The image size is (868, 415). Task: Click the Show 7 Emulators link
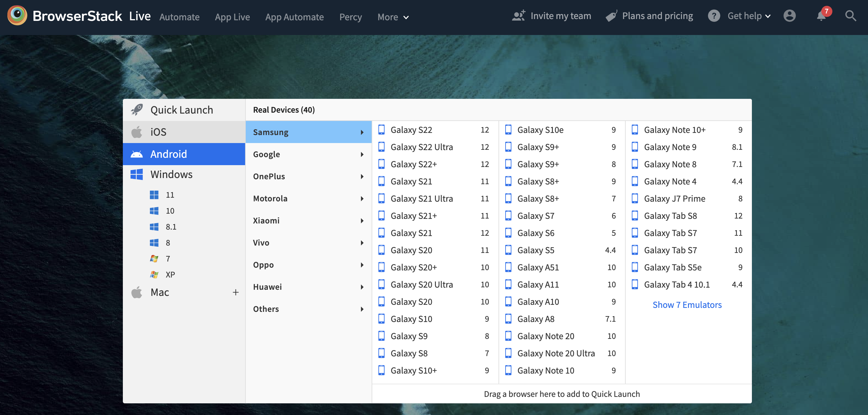[687, 304]
